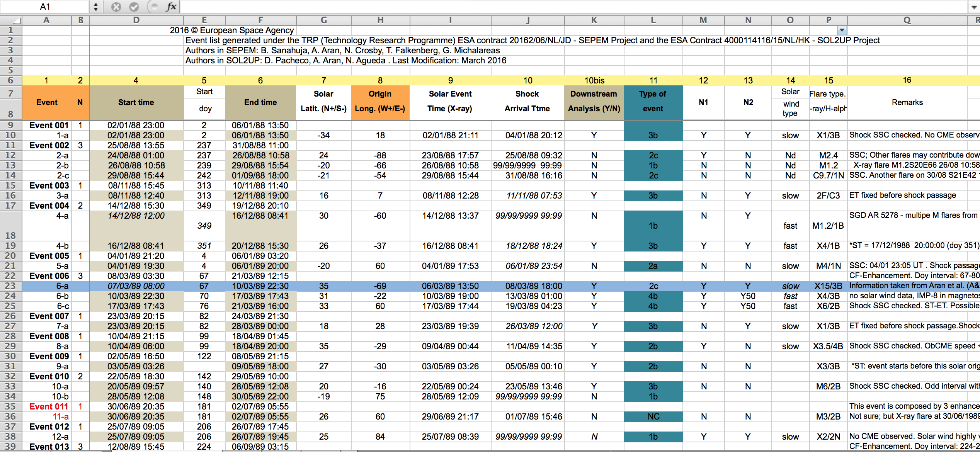Select column A header
Image resolution: width=980 pixels, height=452 pixels.
[x=46, y=20]
